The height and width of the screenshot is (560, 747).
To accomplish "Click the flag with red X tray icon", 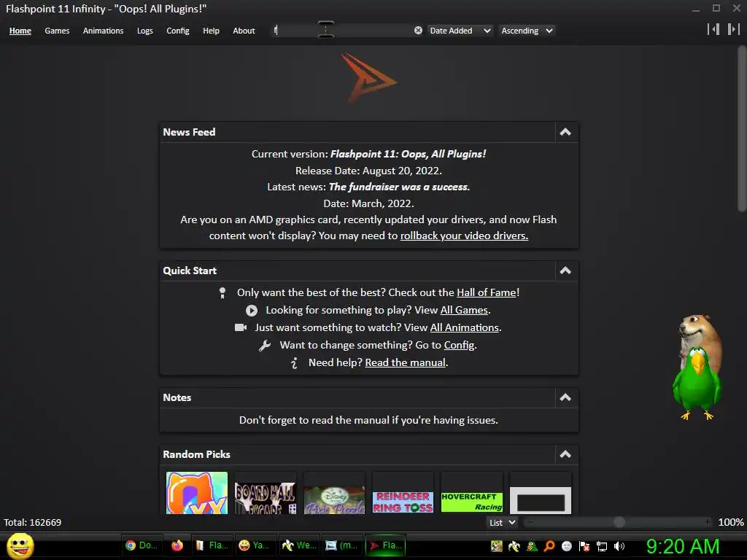I will (584, 546).
